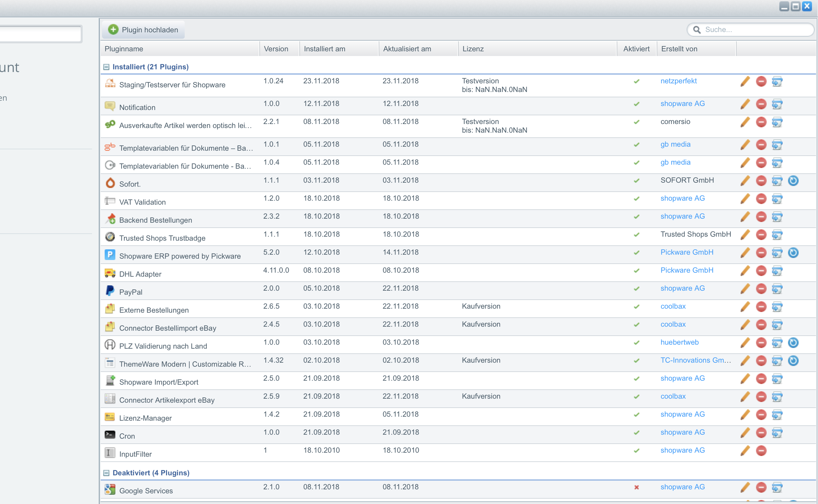Screen dimensions: 818x504
Task: Open TC-Innovations Gm... creator link
Action: click(x=696, y=360)
